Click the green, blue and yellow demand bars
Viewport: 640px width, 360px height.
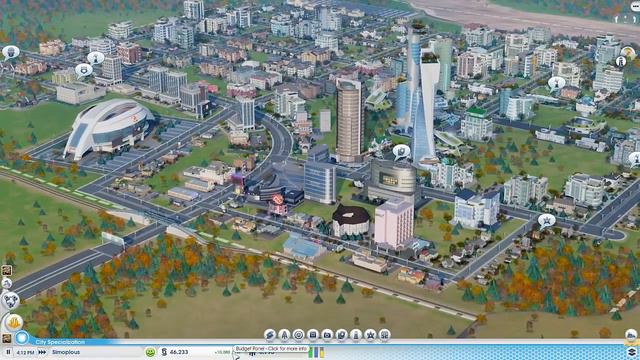pos(316,352)
